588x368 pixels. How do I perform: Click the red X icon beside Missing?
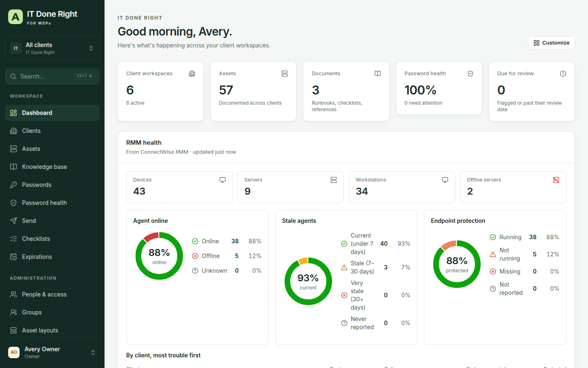[x=493, y=272]
